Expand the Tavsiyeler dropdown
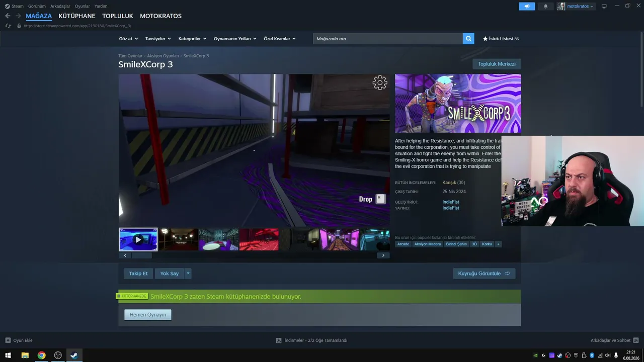The height and width of the screenshot is (362, 644). tap(158, 39)
